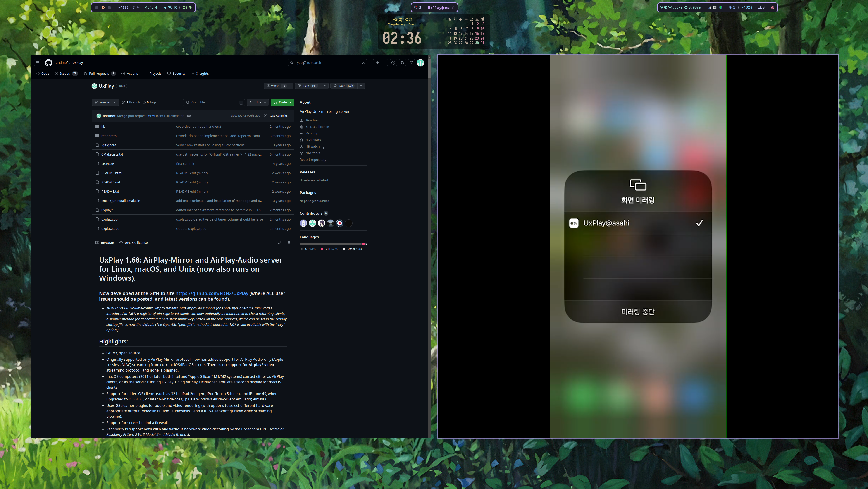
Task: Expand the green Code dropdown
Action: point(282,103)
